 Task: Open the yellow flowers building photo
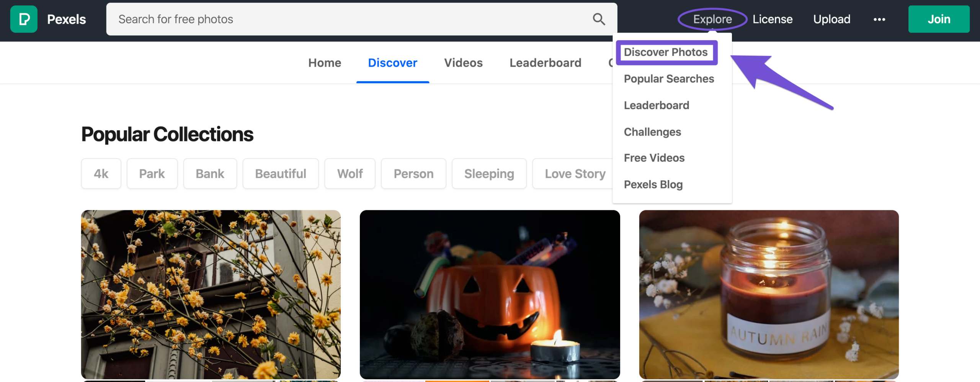pyautogui.click(x=211, y=294)
